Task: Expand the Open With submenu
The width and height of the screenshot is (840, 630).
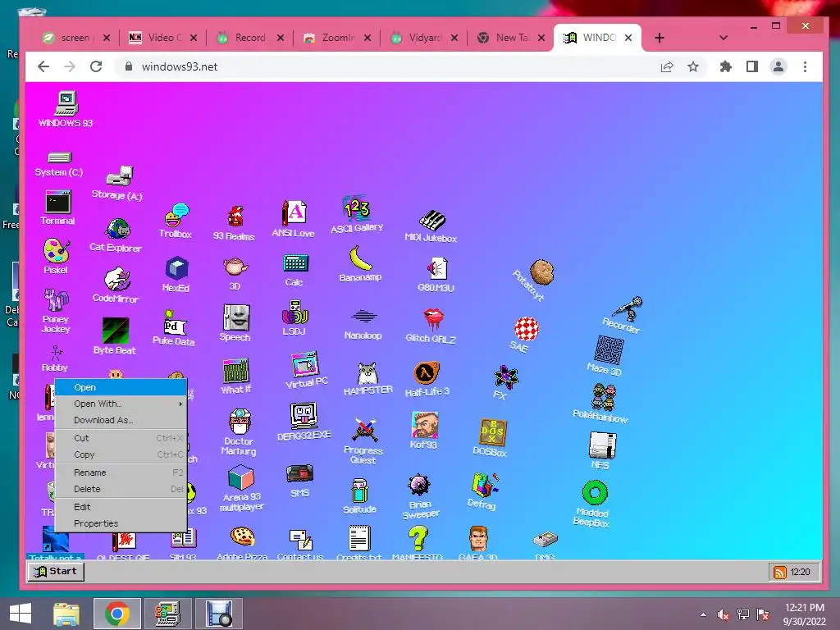Action: click(121, 404)
